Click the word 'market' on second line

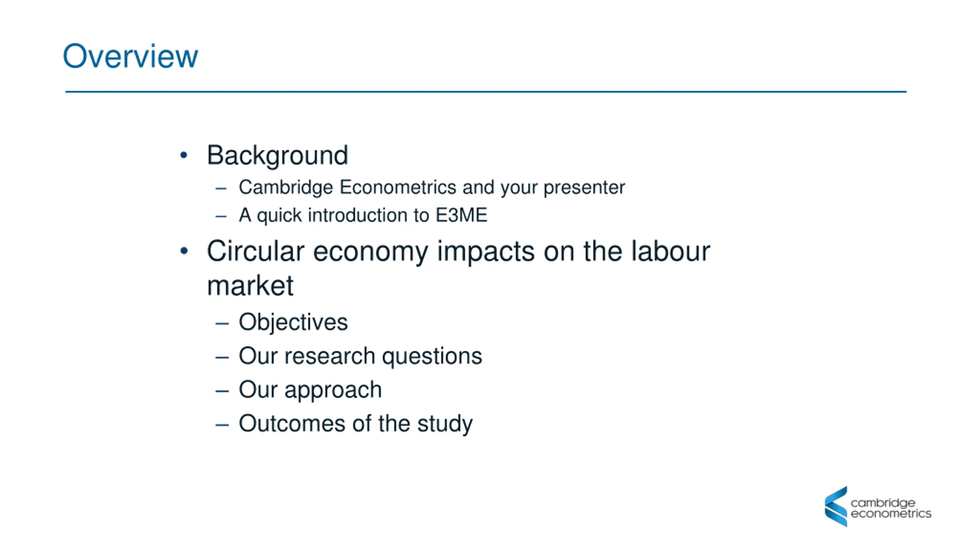[250, 285]
